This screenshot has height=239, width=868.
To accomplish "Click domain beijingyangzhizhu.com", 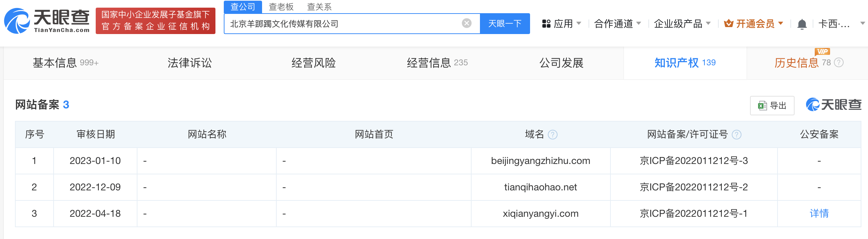I will click(x=540, y=161).
